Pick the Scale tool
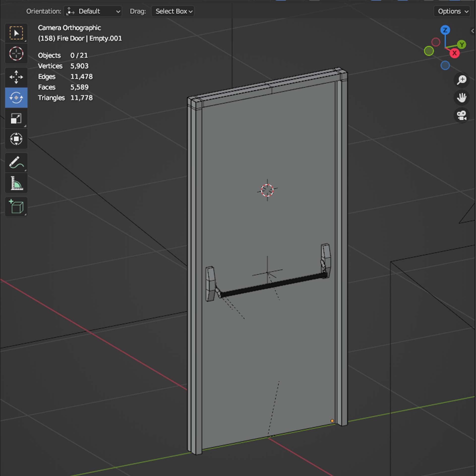Image resolution: width=476 pixels, height=476 pixels. pyautogui.click(x=16, y=118)
